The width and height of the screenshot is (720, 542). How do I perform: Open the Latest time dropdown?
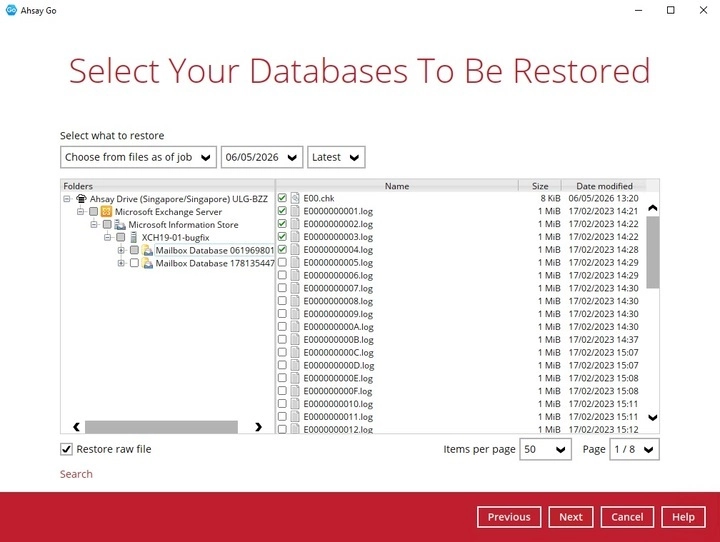[336, 157]
